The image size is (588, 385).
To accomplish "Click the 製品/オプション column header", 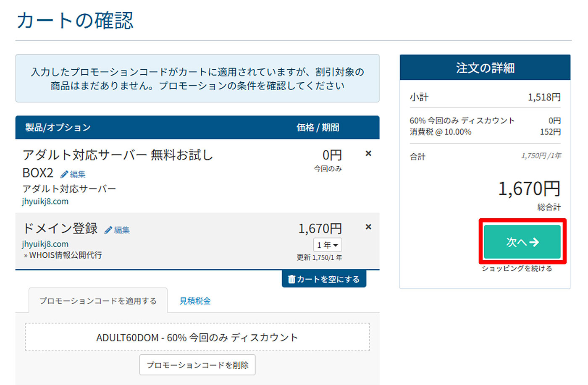I will 58,127.
